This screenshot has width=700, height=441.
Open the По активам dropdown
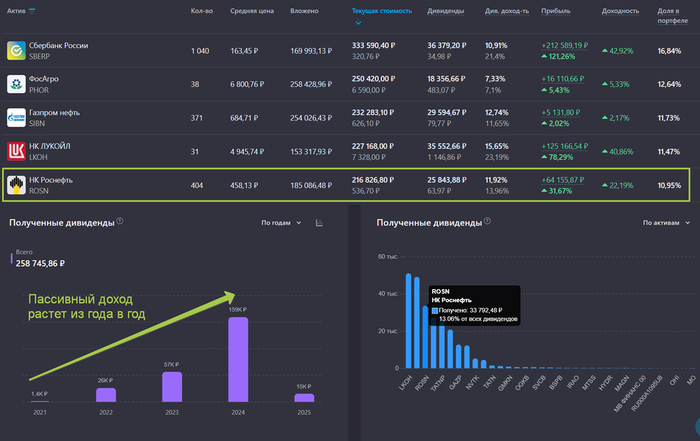point(664,222)
